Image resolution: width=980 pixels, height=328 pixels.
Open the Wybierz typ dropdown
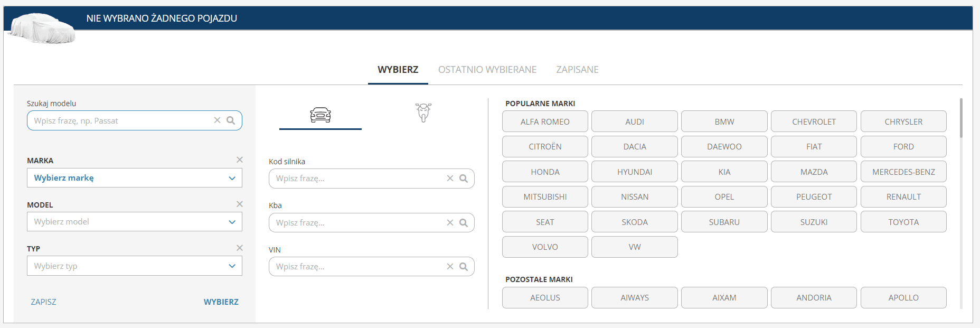pos(135,266)
